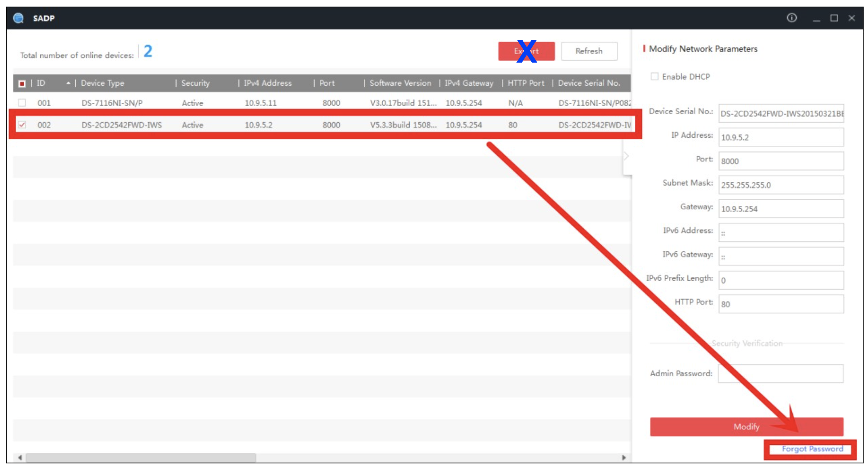Viewport: 868px width, 470px height.
Task: Check the box for device 001
Action: coord(22,103)
